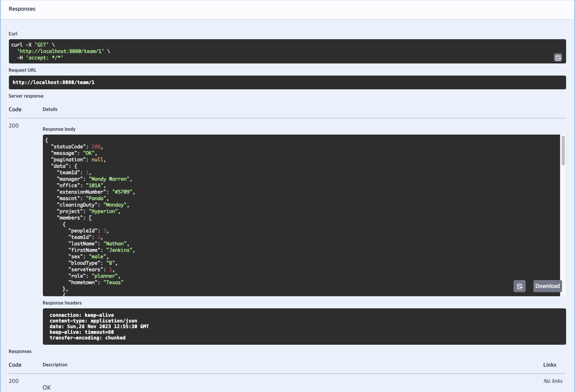The height and width of the screenshot is (392, 575).
Task: Click the response body scrollbar thumb
Action: point(563,150)
